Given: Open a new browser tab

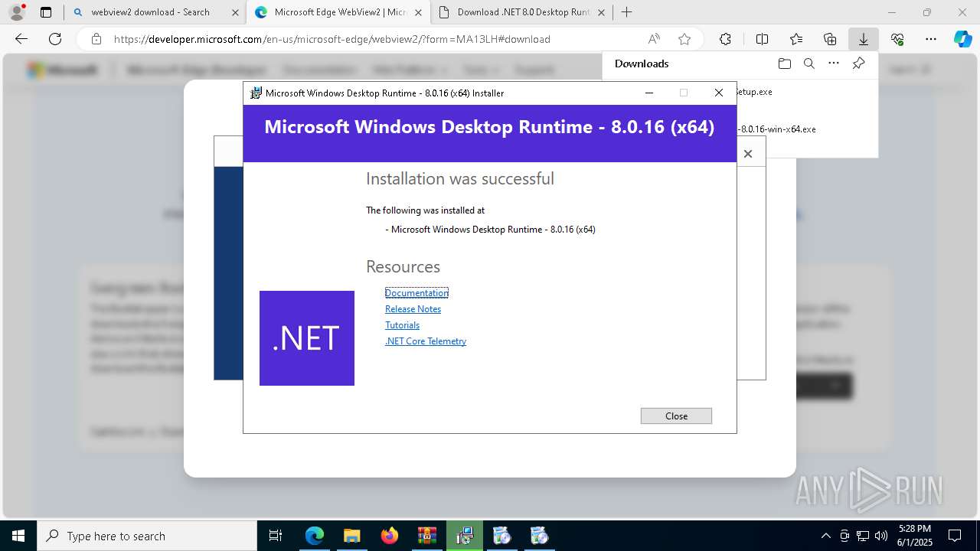Looking at the screenshot, I should (x=626, y=12).
